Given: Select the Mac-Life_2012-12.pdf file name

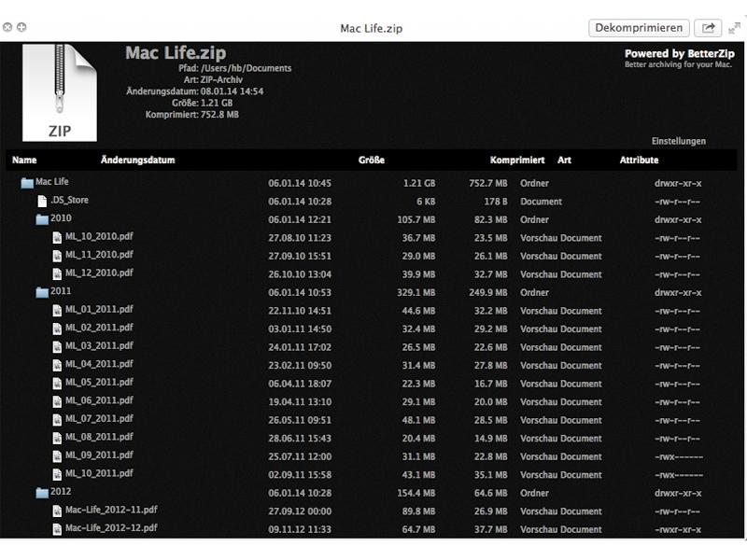Looking at the screenshot, I should coord(111,527).
